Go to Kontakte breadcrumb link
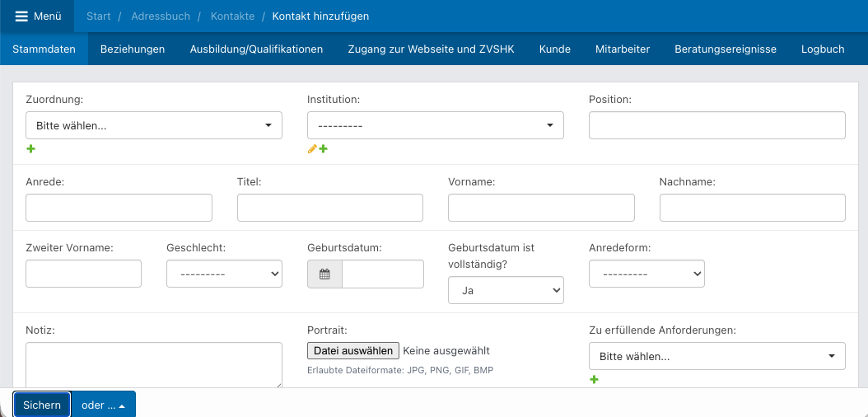Screen dimensions: 868x417 coord(232,16)
